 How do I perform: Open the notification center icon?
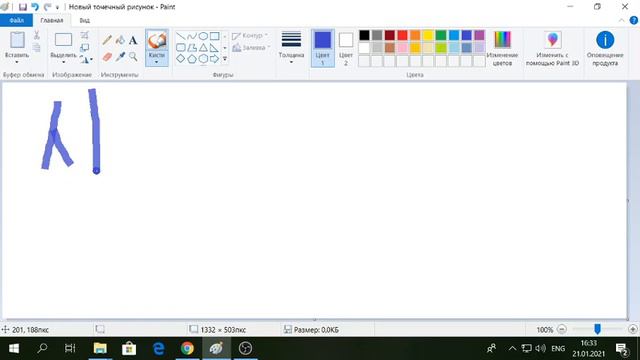point(622,349)
